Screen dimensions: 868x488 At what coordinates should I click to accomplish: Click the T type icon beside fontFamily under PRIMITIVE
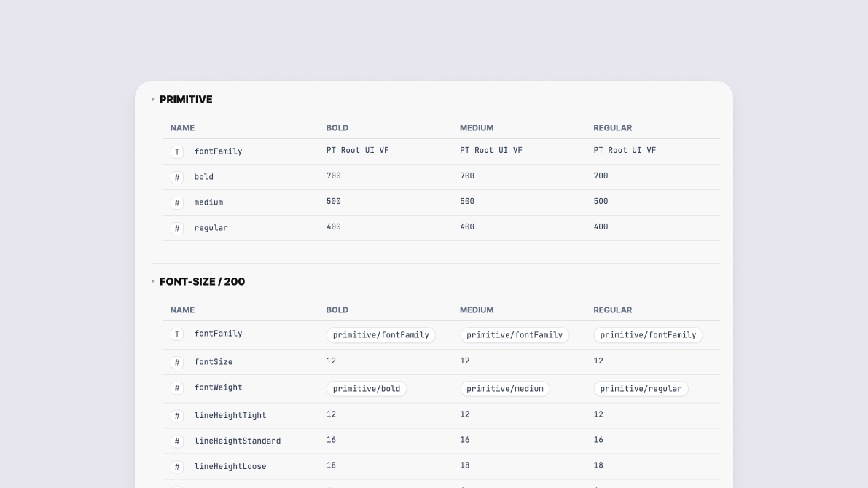(177, 151)
